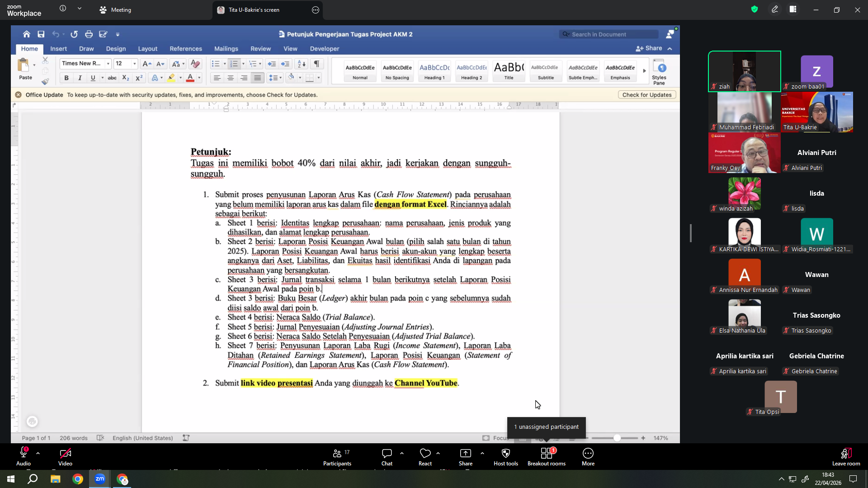The height and width of the screenshot is (488, 868).
Task: Open Google Chrome in Windows taskbar
Action: click(x=78, y=479)
